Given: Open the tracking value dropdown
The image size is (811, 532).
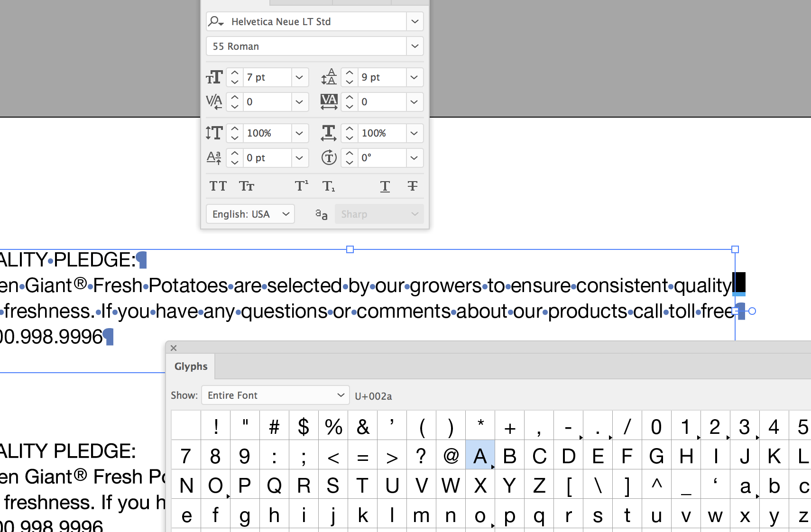Looking at the screenshot, I should [x=414, y=102].
